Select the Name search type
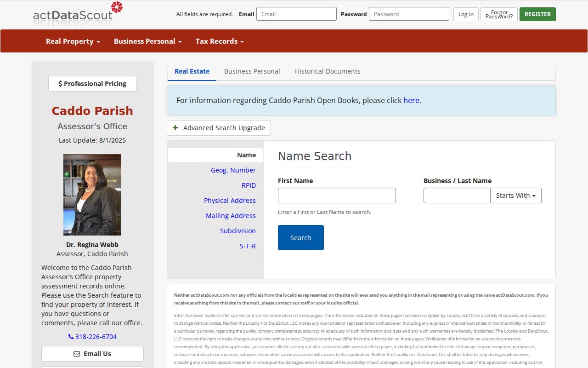Image resolution: width=588 pixels, height=368 pixels. click(215, 155)
